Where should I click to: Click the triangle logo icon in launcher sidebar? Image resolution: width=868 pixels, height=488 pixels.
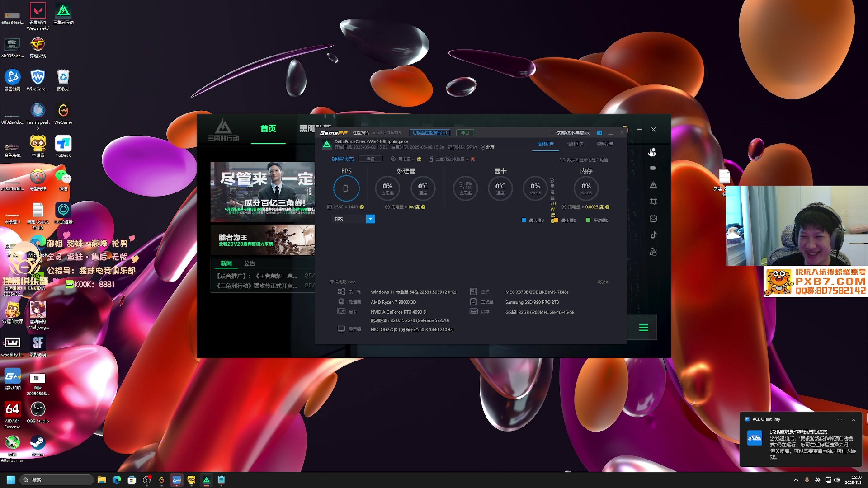pyautogui.click(x=653, y=185)
